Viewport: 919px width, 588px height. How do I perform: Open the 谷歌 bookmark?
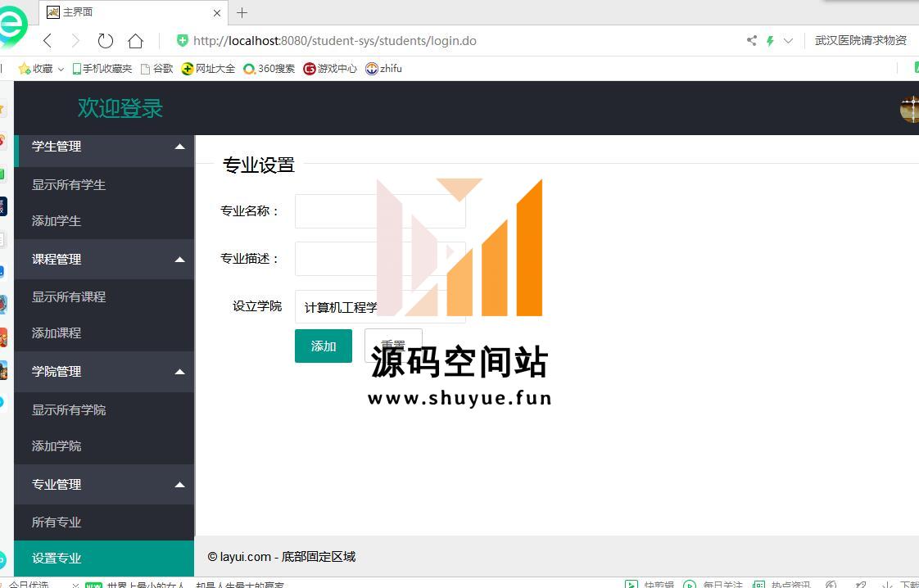point(156,69)
